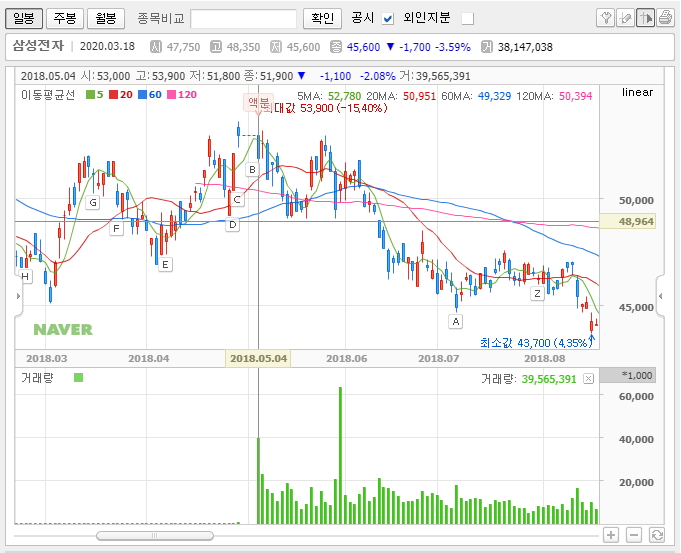
Task: Click the 최소값 43,700 label
Action: [536, 343]
